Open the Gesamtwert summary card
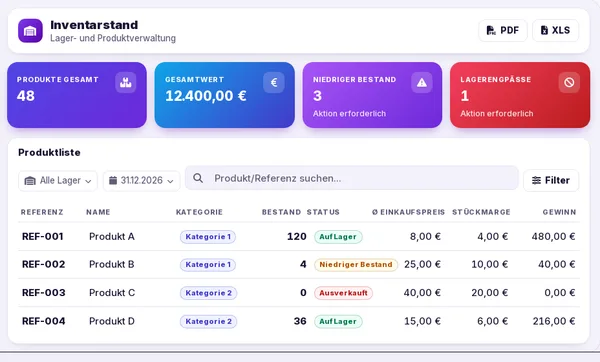Image resolution: width=600 pixels, height=362 pixels. tap(225, 95)
